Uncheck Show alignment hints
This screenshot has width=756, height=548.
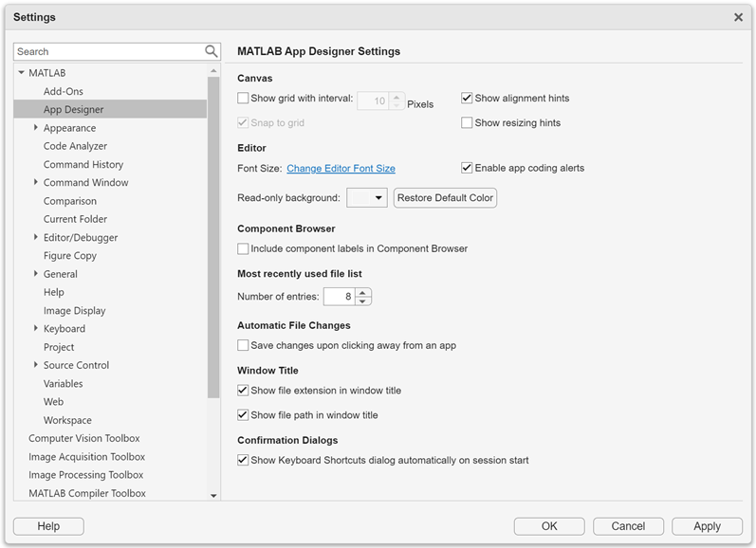[x=467, y=99]
